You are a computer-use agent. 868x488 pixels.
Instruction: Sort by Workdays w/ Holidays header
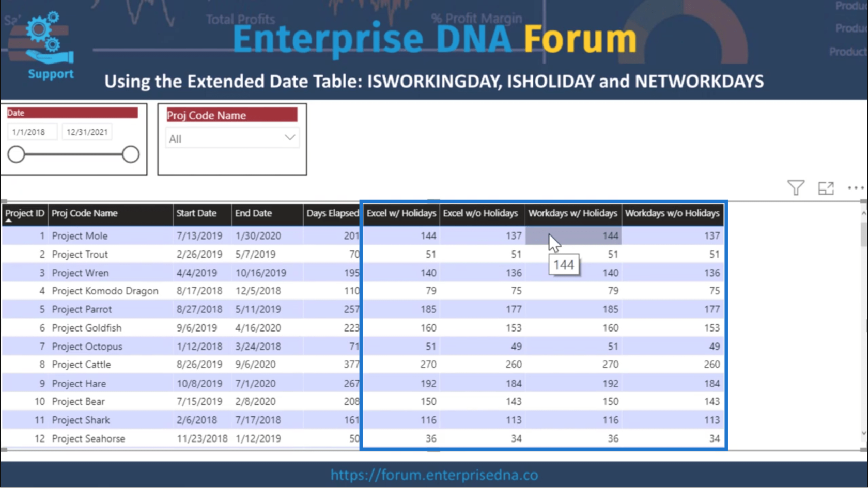[572, 213]
